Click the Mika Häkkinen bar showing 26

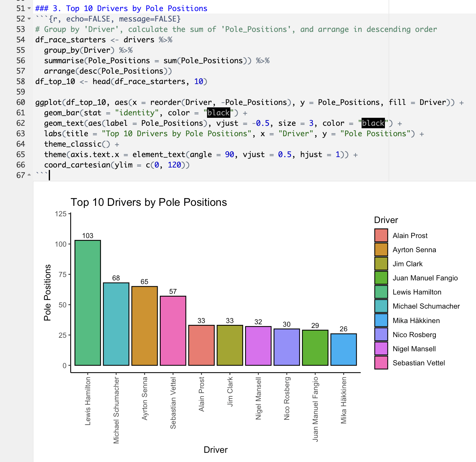(344, 349)
